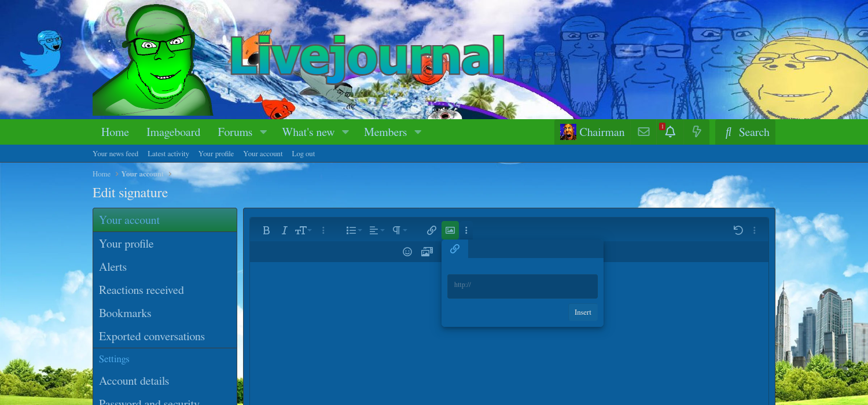This screenshot has width=868, height=405.
Task: Open the media gallery embed tool
Action: tap(427, 252)
